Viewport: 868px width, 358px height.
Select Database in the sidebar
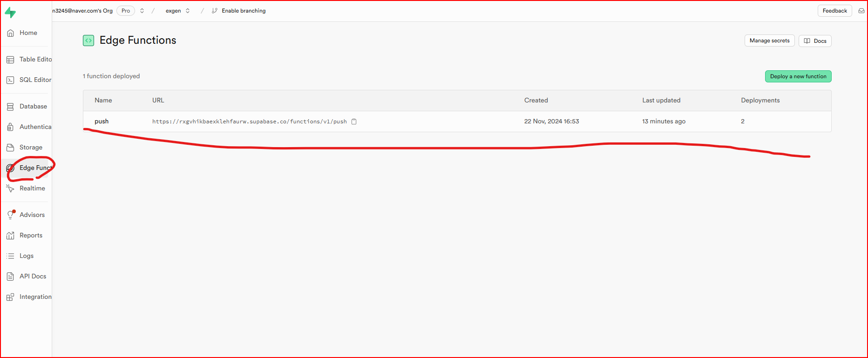pos(33,107)
